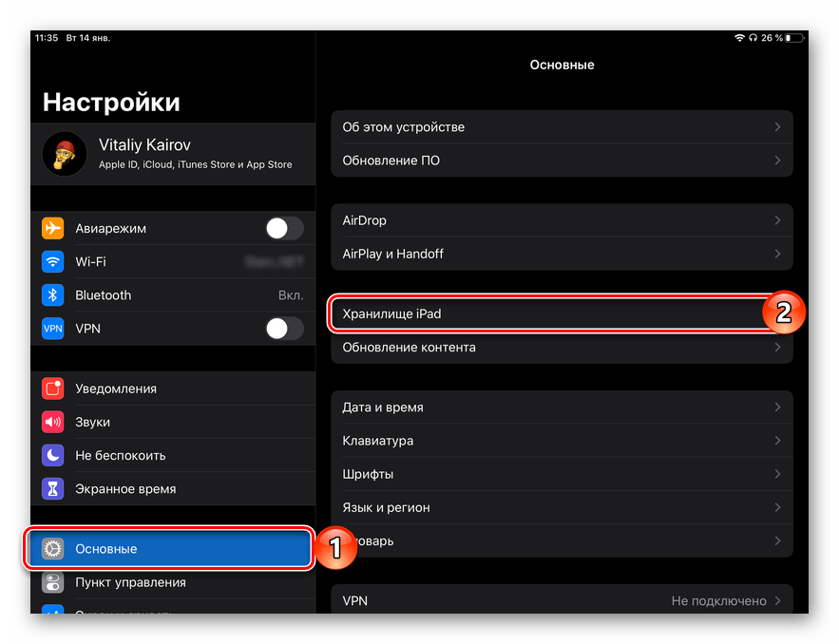Tap the Do Not Disturb moon icon
The height and width of the screenshot is (644, 839).
point(53,455)
